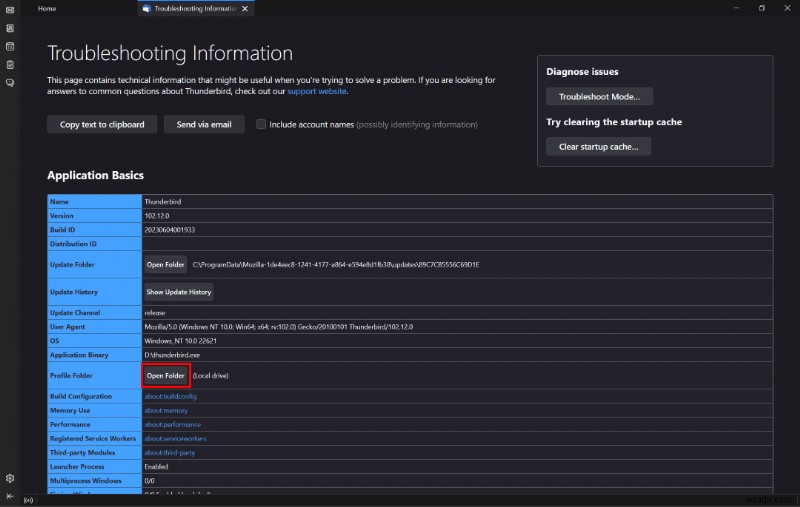The image size is (800, 507).
Task: Follow the support website link
Action: [317, 91]
